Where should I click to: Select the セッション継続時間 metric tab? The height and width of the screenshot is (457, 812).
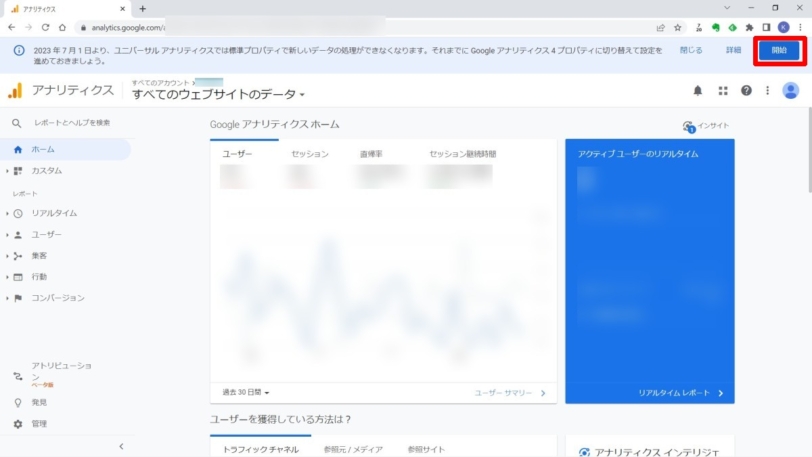coord(462,154)
